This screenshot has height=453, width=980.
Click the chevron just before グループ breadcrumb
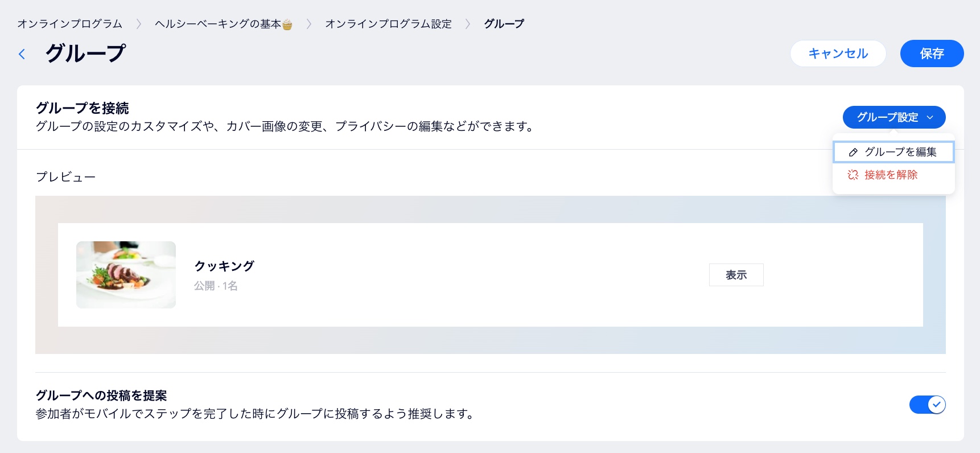468,24
